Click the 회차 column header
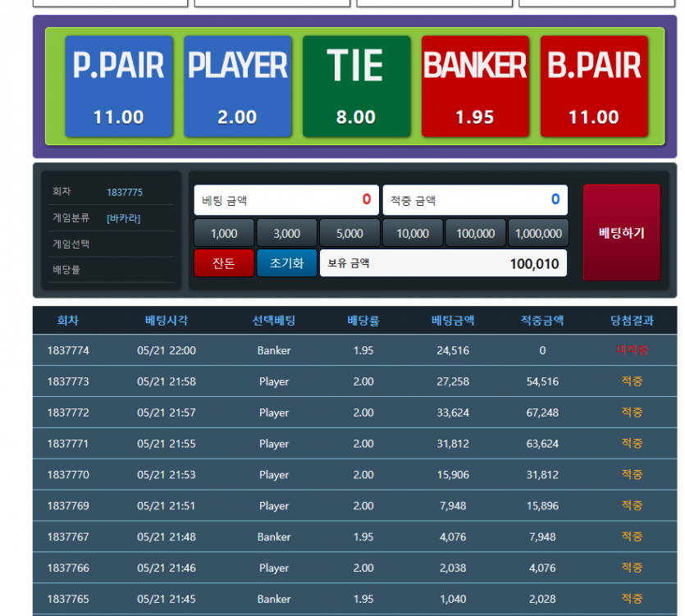 point(68,320)
